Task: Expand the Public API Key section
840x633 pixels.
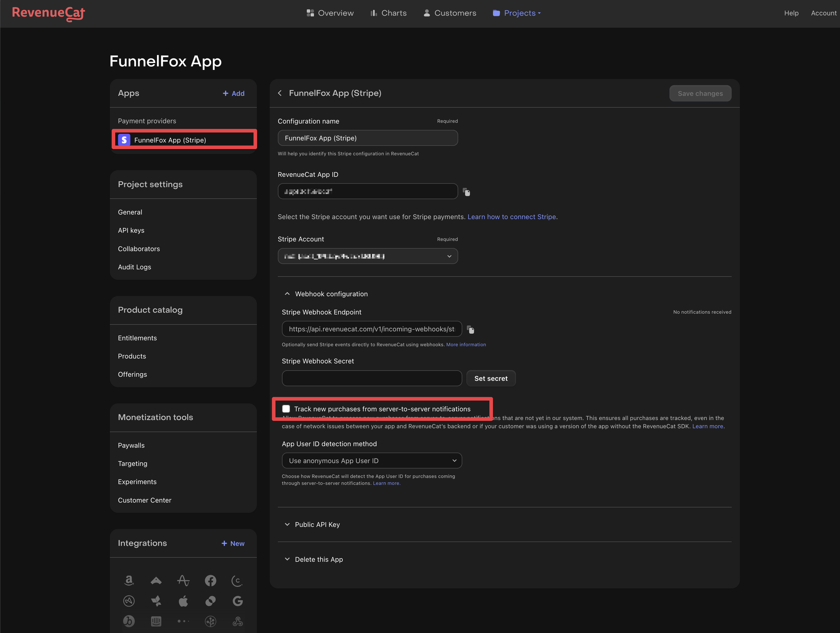Action: [x=317, y=524]
